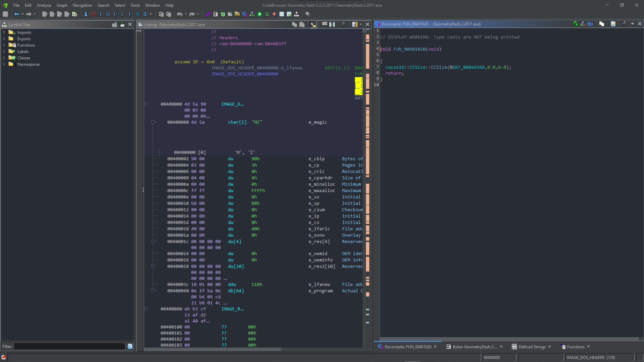This screenshot has height=362, width=644.
Task: Click the cocos2d::CCSize::CCSize call in decompiler
Action: (416, 67)
